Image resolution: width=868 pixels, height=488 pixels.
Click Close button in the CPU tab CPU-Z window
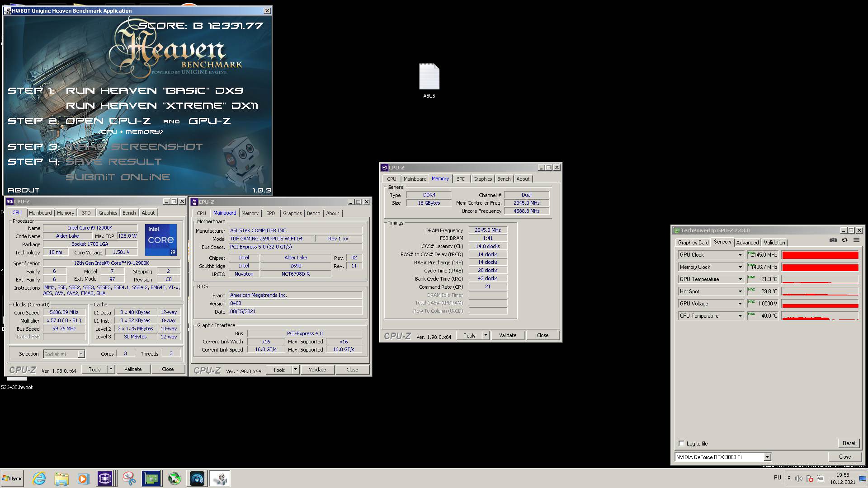168,369
